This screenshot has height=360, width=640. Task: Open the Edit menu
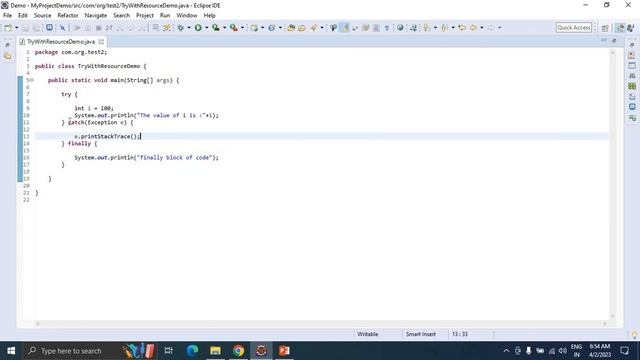coord(23,16)
